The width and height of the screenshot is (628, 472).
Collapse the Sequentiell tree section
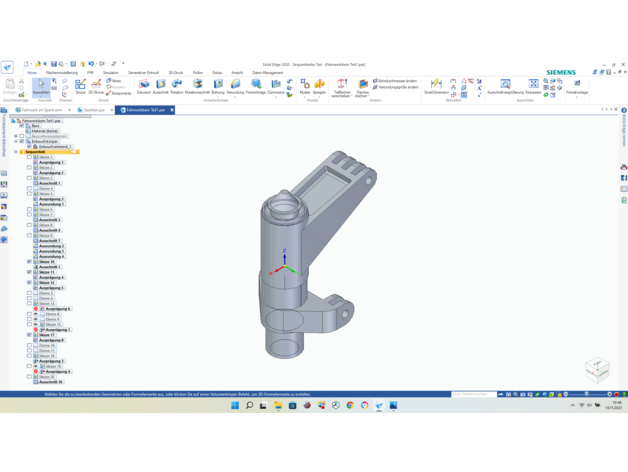pos(16,152)
